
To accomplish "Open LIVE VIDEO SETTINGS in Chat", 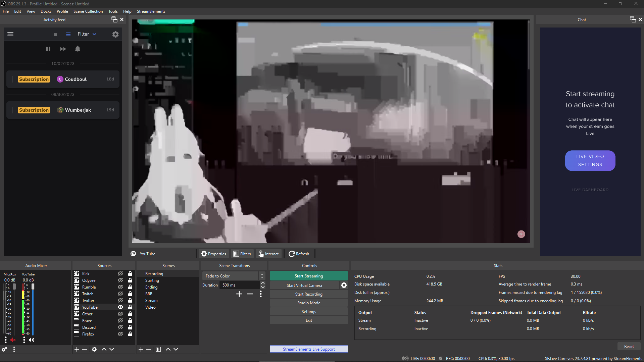I will click(590, 160).
